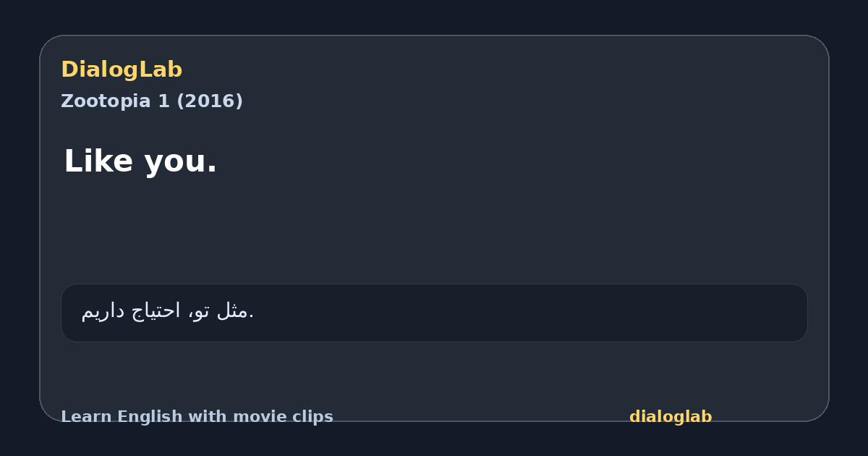This screenshot has width=868, height=456.
Task: Select the English sentence "Like you."
Action: [140, 161]
